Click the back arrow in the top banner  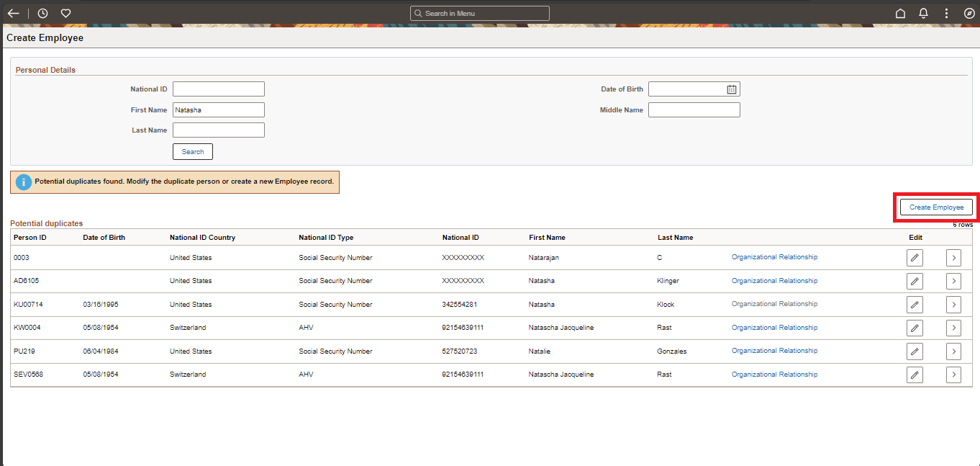tap(13, 13)
